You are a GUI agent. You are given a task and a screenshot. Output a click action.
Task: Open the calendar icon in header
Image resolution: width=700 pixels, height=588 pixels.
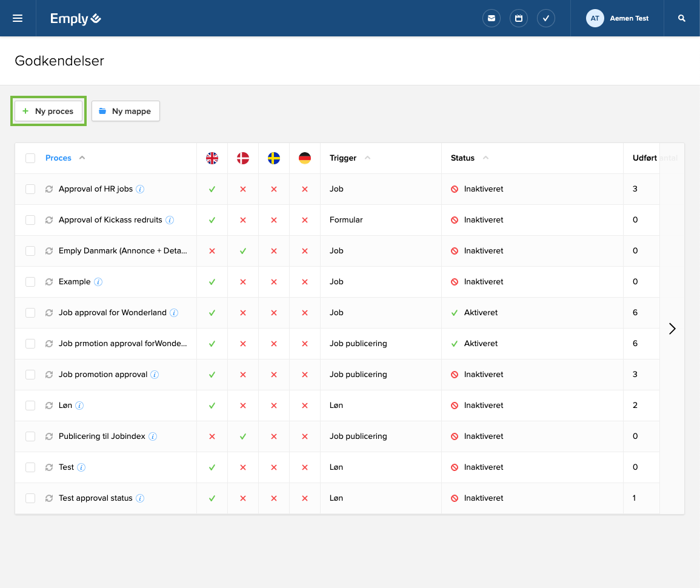pos(519,18)
